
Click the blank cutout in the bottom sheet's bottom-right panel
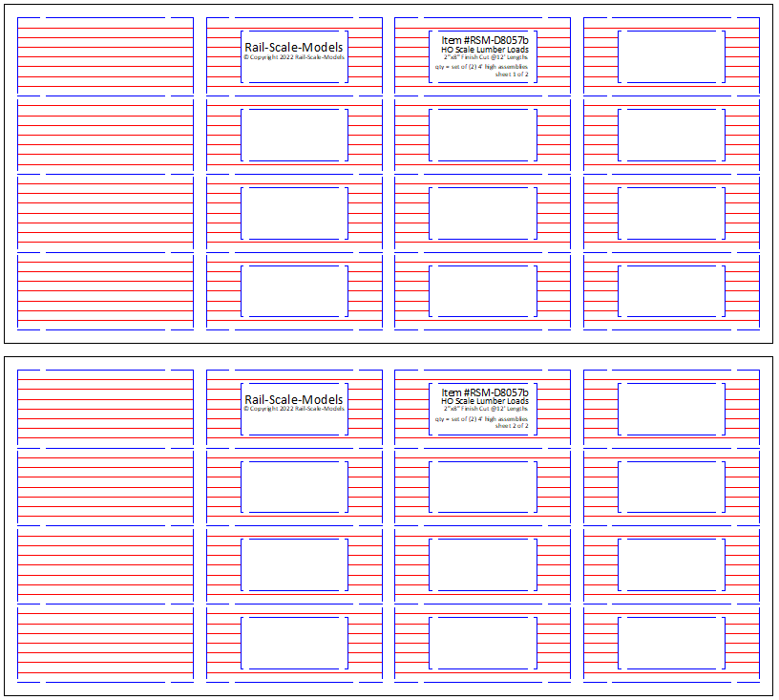pos(671,644)
